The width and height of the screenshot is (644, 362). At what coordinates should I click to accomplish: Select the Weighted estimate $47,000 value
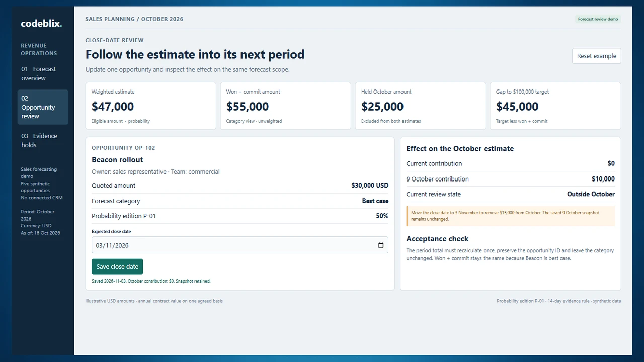pyautogui.click(x=113, y=107)
